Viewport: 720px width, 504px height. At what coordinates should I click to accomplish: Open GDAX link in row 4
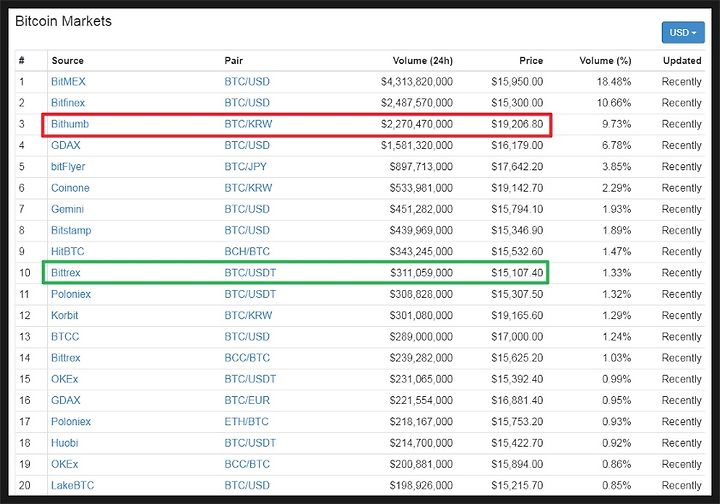click(x=66, y=145)
